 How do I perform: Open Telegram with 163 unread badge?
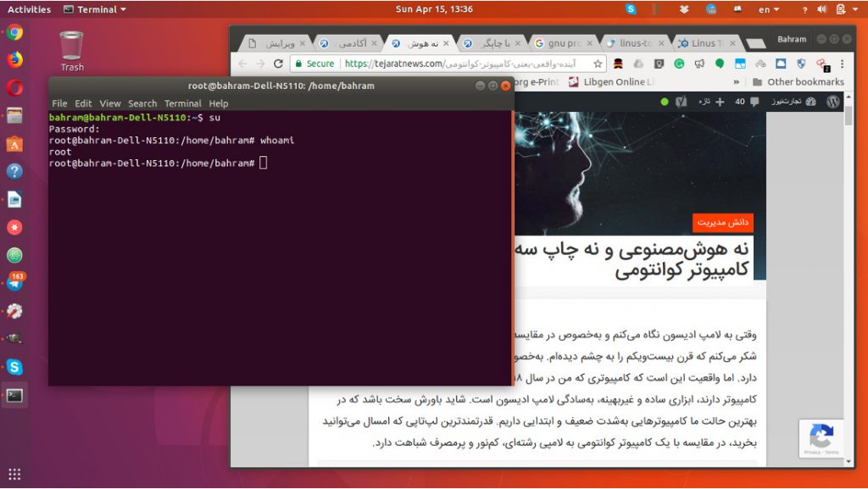tap(14, 283)
